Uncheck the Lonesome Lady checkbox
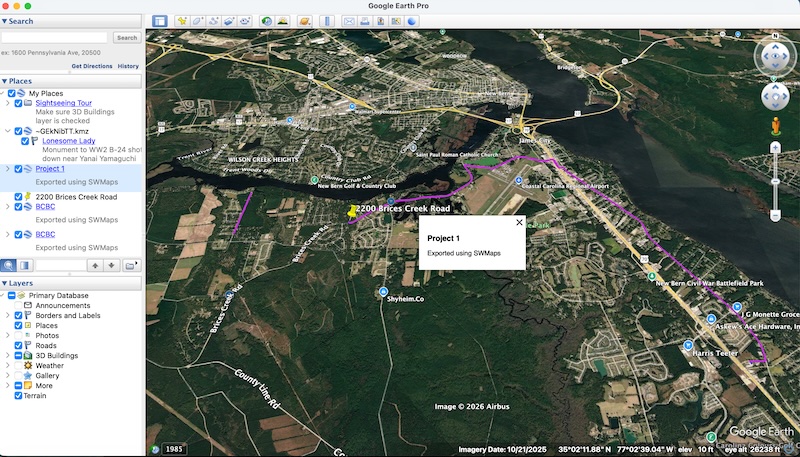800x457 pixels. pyautogui.click(x=25, y=141)
